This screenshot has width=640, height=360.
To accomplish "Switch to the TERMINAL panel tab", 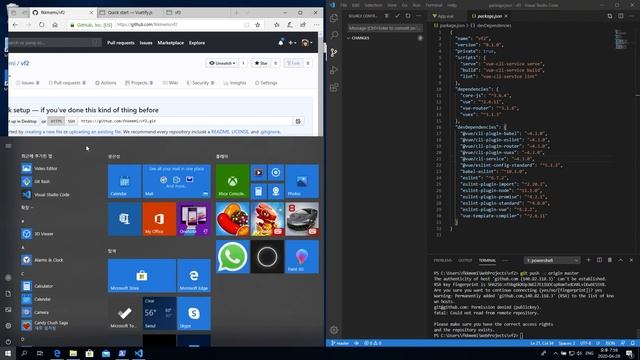I will point(487,260).
